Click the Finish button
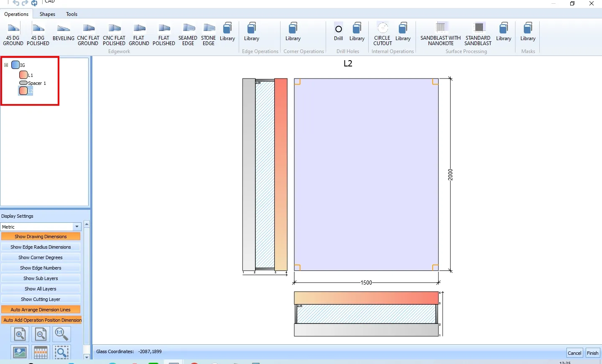Image resolution: width=602 pixels, height=364 pixels. pos(592,353)
